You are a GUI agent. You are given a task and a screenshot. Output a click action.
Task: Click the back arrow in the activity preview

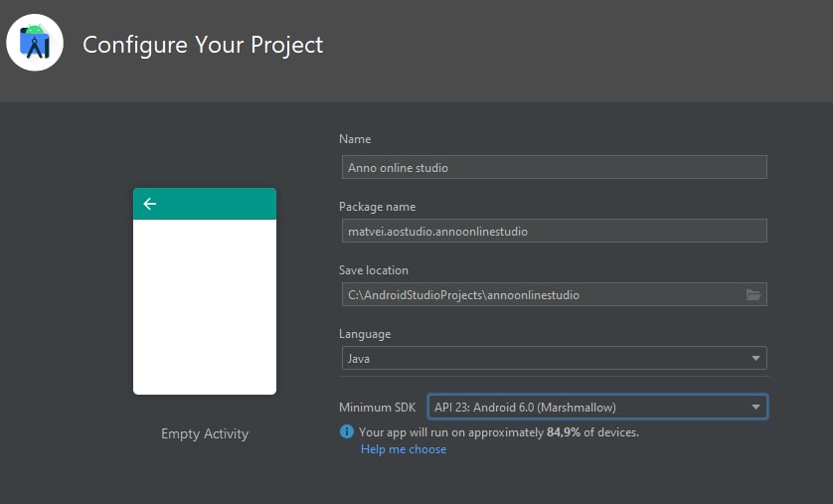click(x=150, y=204)
